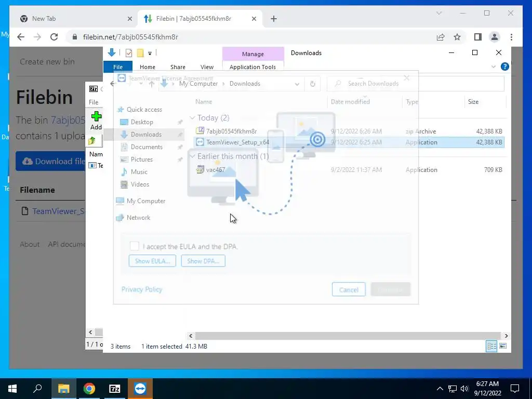This screenshot has width=532, height=399.
Task: Click the About link on Filebin
Action: pyautogui.click(x=30, y=244)
